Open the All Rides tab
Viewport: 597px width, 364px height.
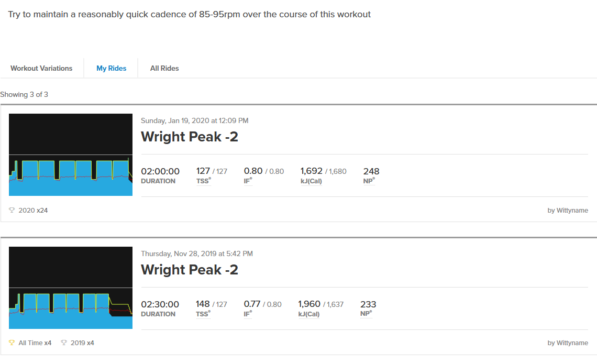tap(164, 68)
